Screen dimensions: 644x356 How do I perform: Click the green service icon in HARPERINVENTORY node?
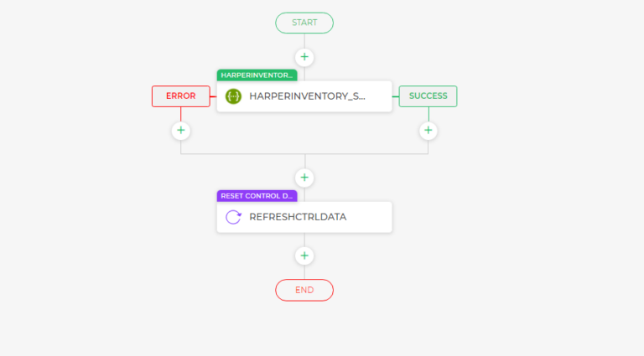(x=233, y=96)
